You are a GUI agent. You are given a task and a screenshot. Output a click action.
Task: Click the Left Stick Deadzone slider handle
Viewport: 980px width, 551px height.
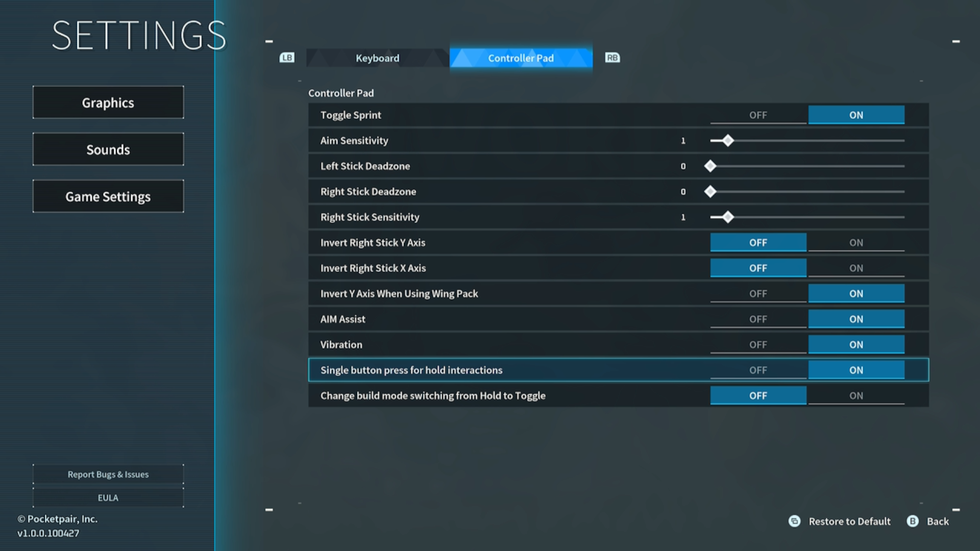(710, 166)
